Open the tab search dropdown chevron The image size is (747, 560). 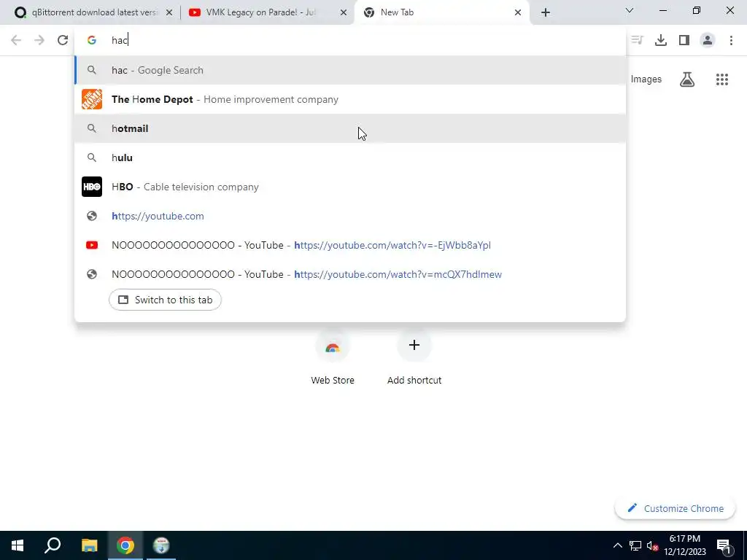pos(630,10)
